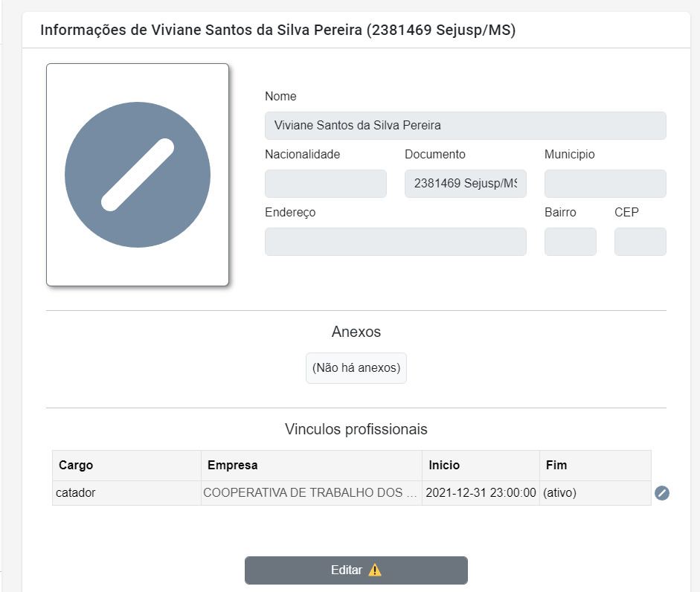Image resolution: width=700 pixels, height=592 pixels.
Task: Click the empty Nacionalidade field
Action: pyautogui.click(x=325, y=183)
